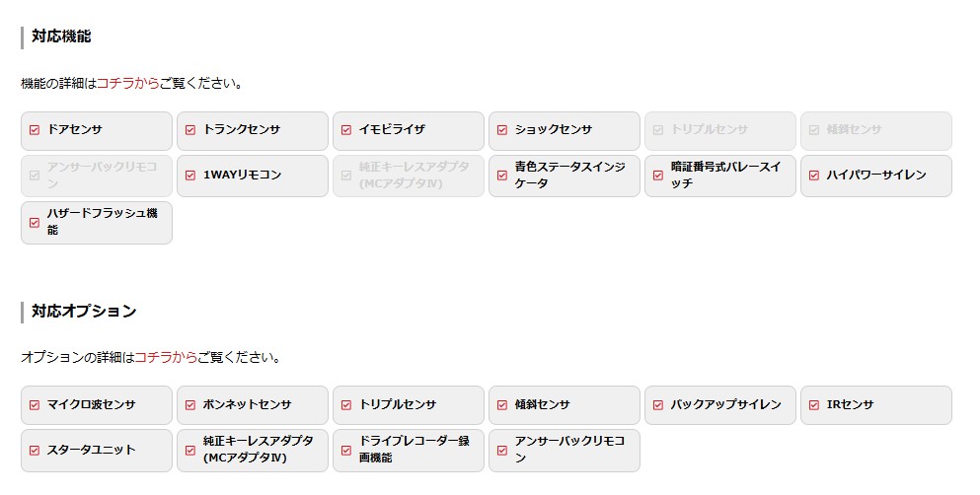Toggle the マイクロ波センサ option
The image size is (980, 495).
tap(35, 405)
